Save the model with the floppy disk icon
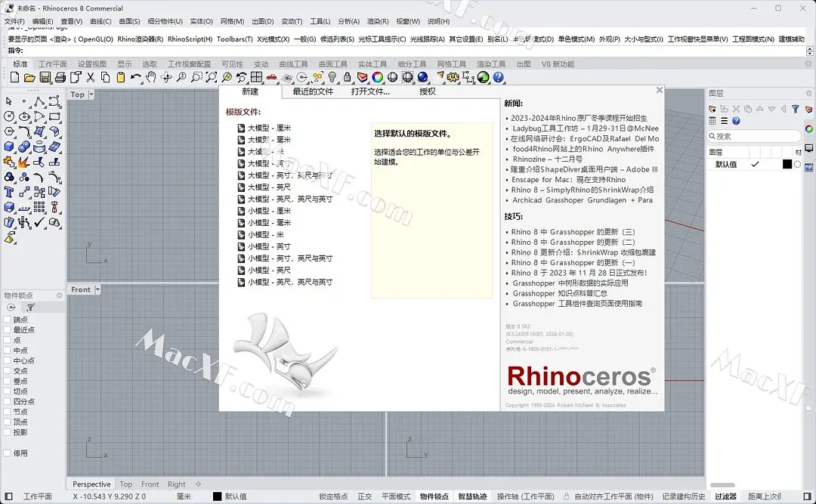Image resolution: width=816 pixels, height=504 pixels. pos(45,78)
